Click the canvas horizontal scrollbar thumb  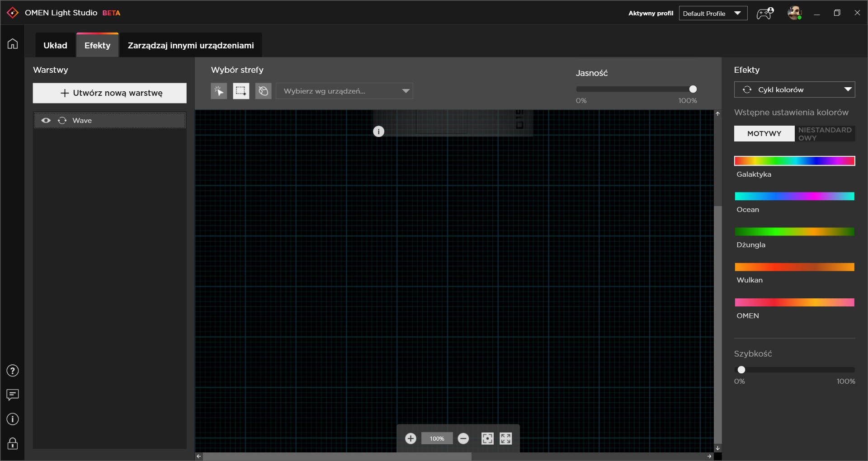tap(337, 456)
